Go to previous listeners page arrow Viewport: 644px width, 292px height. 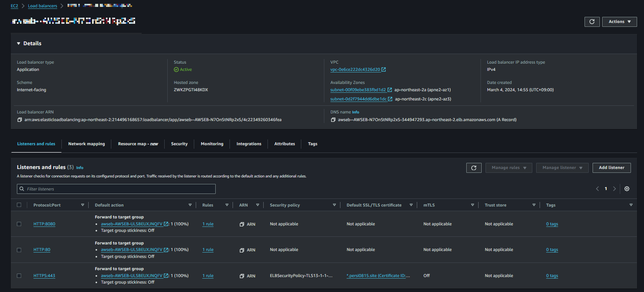pos(597,189)
